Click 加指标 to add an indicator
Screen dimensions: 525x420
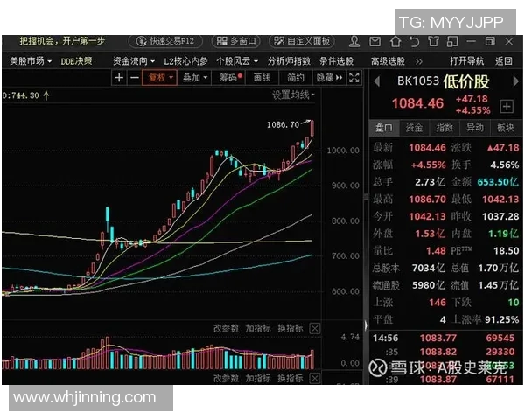pos(257,328)
